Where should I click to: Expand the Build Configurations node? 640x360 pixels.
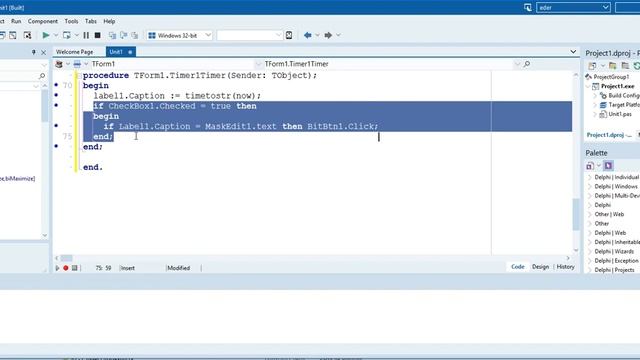595,96
